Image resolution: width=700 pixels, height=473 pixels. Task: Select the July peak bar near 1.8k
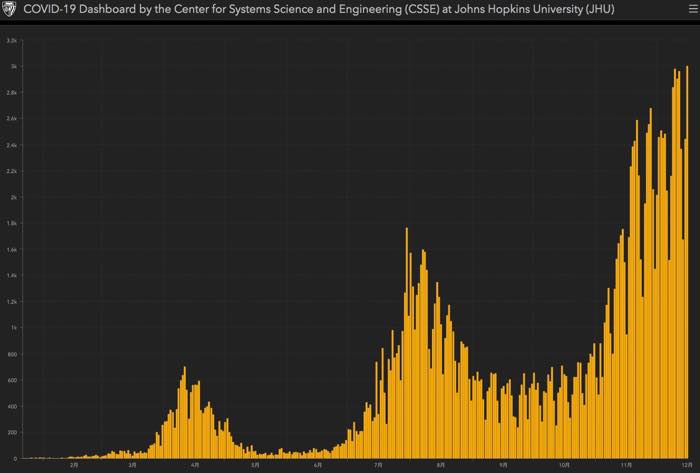(407, 343)
